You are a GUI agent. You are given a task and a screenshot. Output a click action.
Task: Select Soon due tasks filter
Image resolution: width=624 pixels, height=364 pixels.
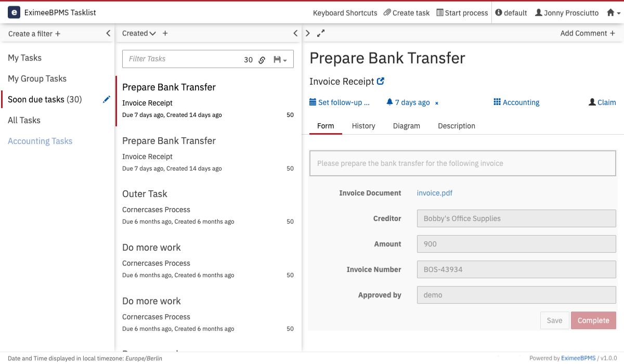pos(45,99)
